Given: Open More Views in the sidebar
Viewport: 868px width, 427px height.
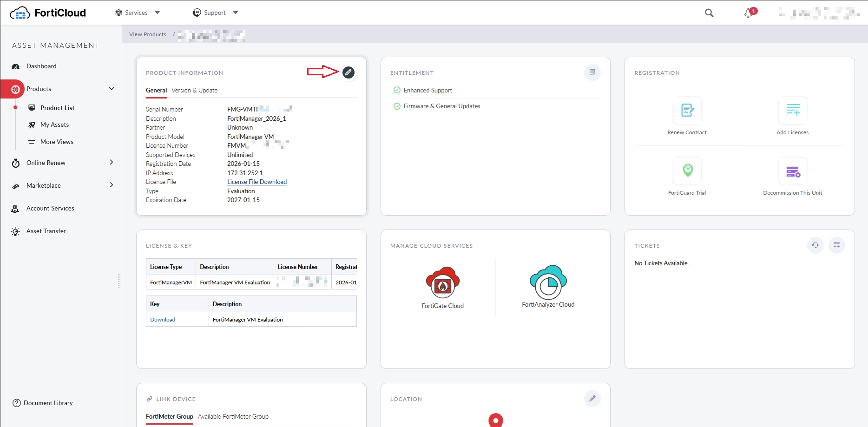Looking at the screenshot, I should [x=57, y=142].
